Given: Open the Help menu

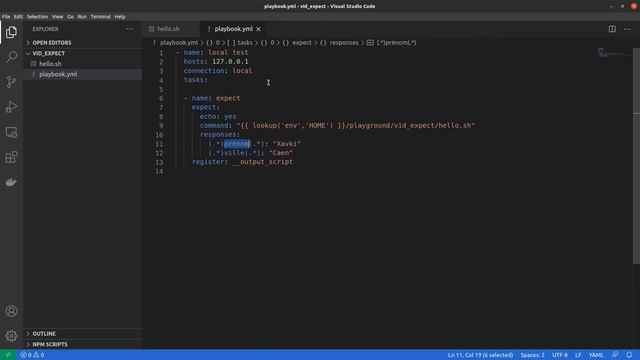Looking at the screenshot, I should [x=120, y=17].
